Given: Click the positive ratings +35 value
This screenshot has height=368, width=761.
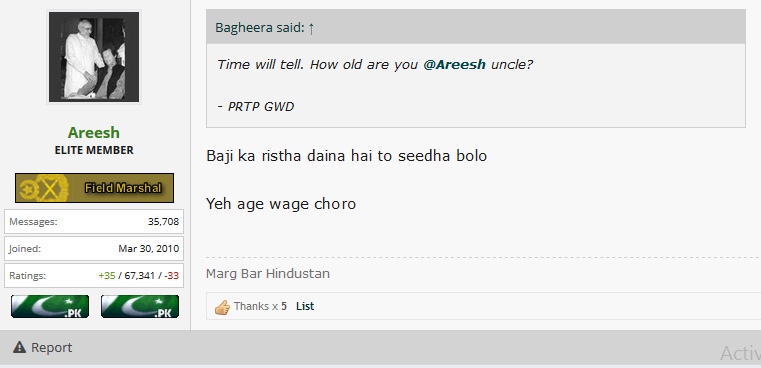Looking at the screenshot, I should 107,276.
